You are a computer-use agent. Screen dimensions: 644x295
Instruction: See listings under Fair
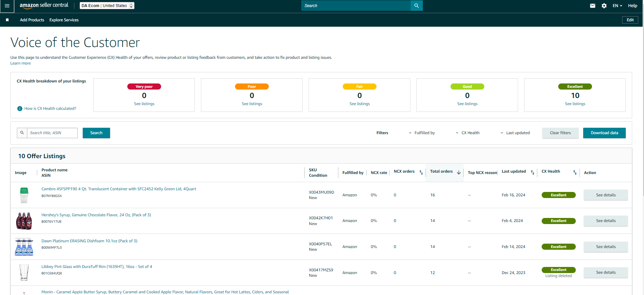click(360, 104)
